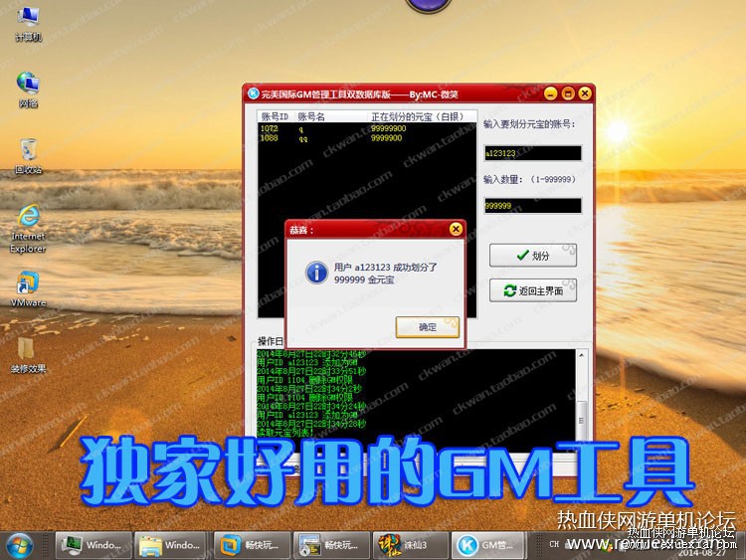
Task: Open the 计算机 desktop icon
Action: coord(28,23)
